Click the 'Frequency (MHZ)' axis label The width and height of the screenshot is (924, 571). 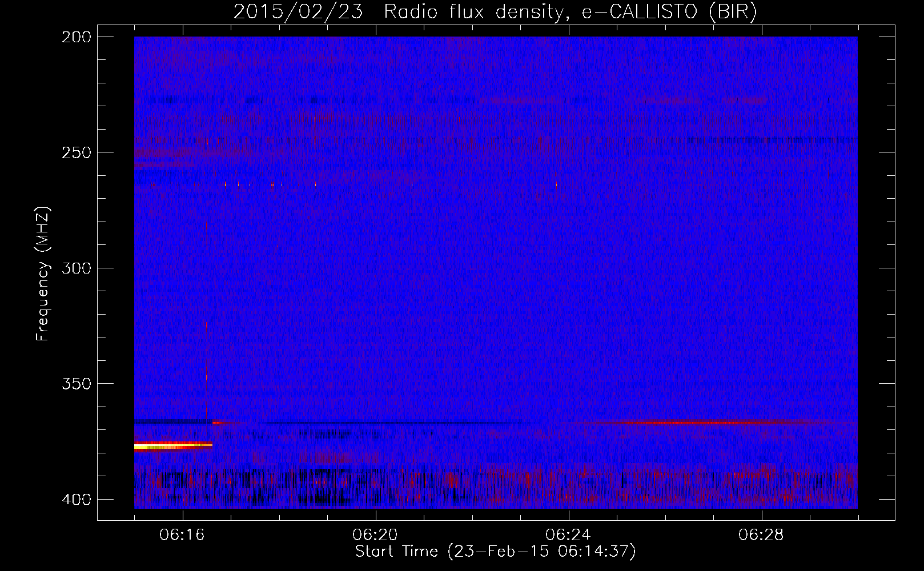click(x=43, y=274)
